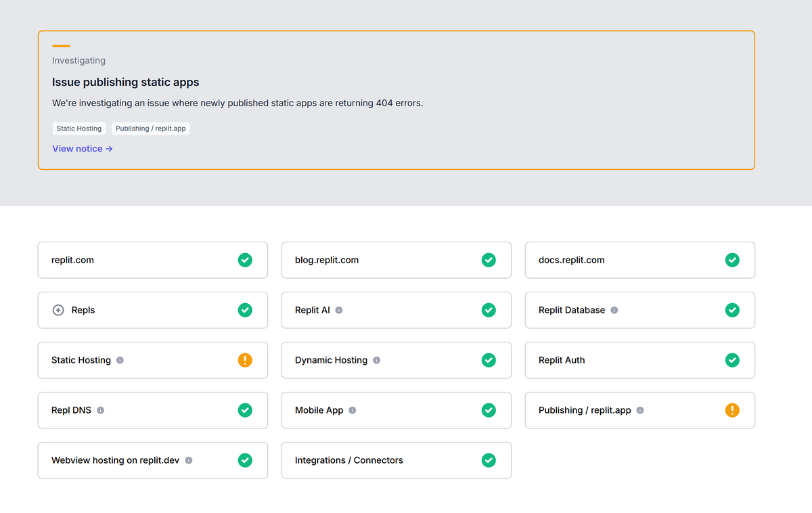Click green check icon for Mobile App
The height and width of the screenshot is (513, 812).
click(x=489, y=410)
